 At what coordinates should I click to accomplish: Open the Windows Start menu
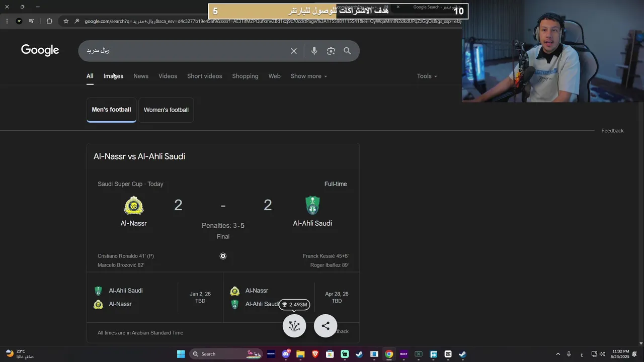tap(181, 354)
